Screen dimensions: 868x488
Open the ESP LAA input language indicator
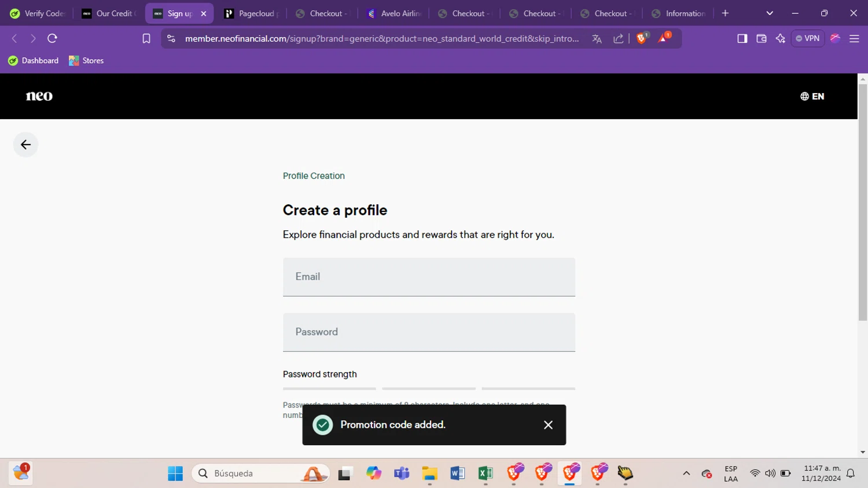[x=731, y=474]
